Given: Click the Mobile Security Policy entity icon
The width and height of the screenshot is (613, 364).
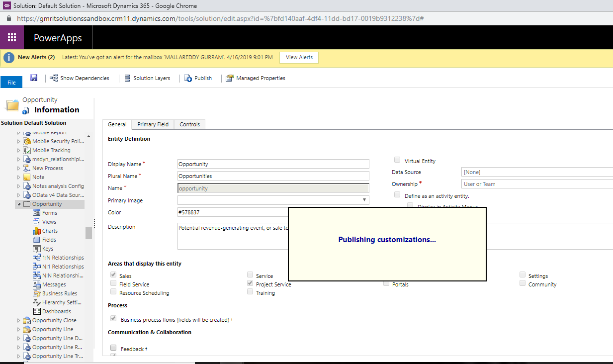Looking at the screenshot, I should (27, 141).
